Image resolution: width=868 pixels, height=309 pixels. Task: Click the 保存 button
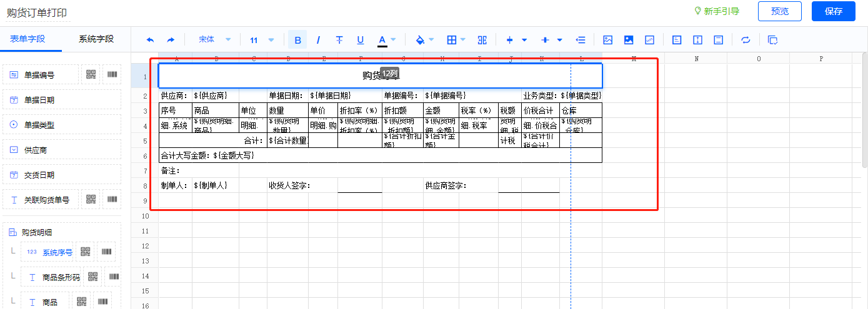pyautogui.click(x=833, y=11)
